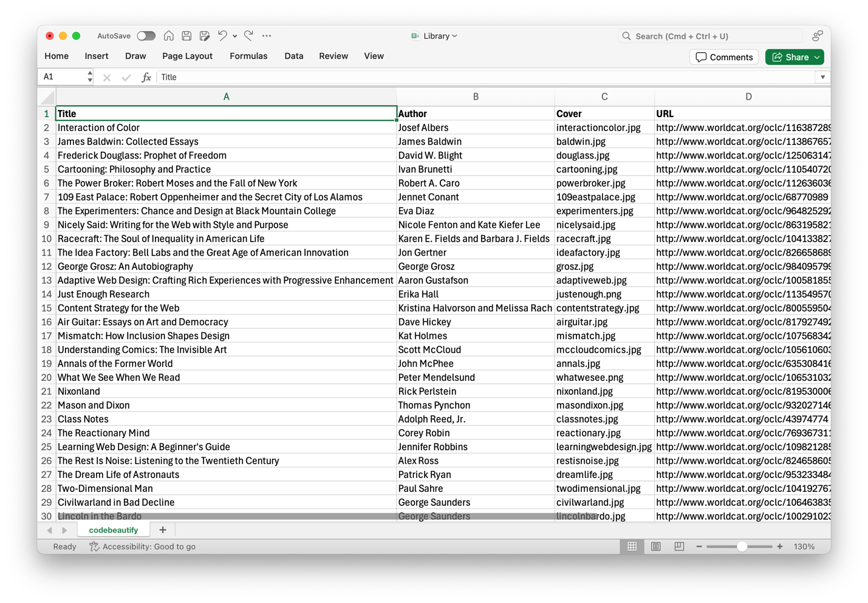Click the Comments button
The height and width of the screenshot is (603, 868).
tap(724, 57)
